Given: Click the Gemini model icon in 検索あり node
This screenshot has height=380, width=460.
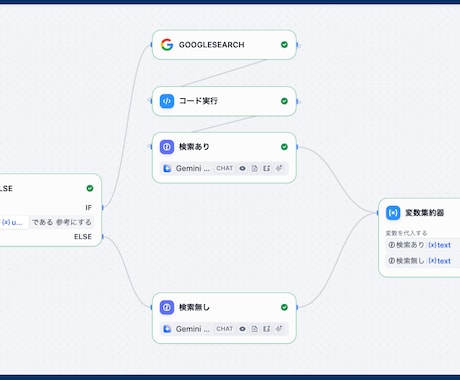Looking at the screenshot, I should 167,168.
